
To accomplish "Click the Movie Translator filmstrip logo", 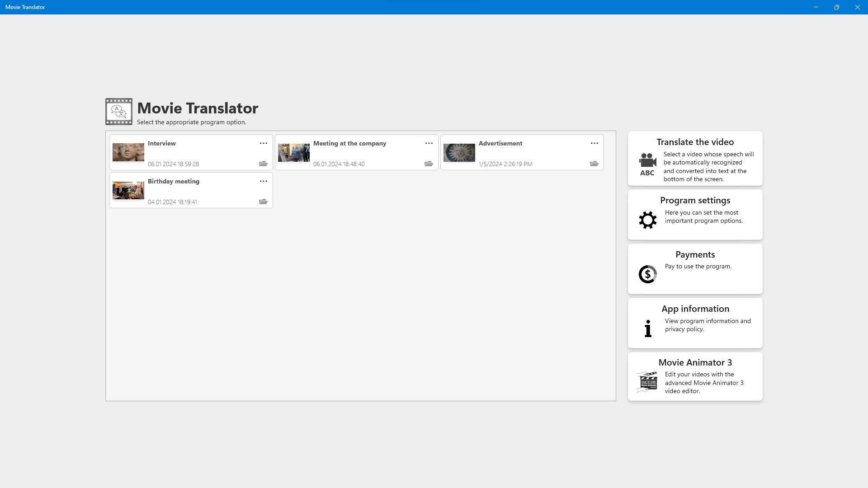I will [118, 111].
